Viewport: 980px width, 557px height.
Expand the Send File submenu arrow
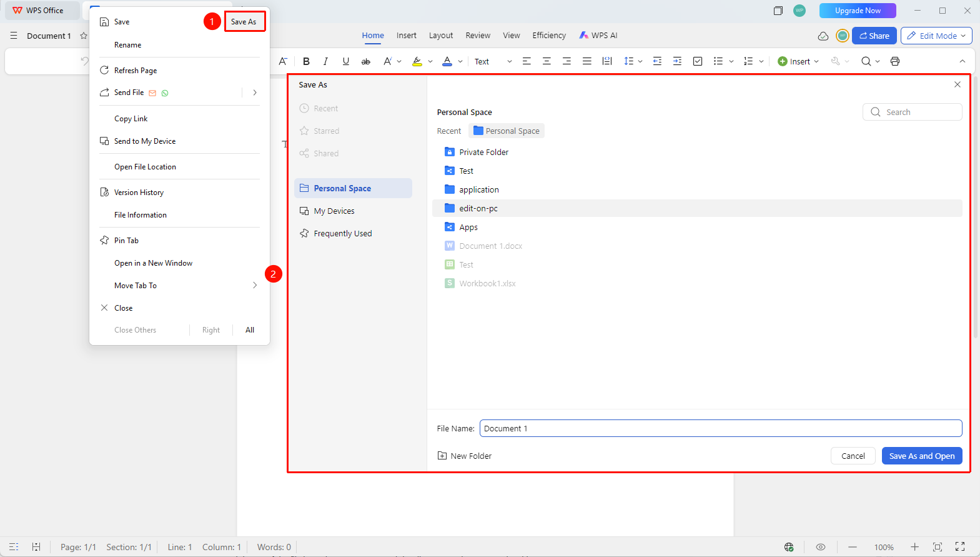click(x=255, y=93)
